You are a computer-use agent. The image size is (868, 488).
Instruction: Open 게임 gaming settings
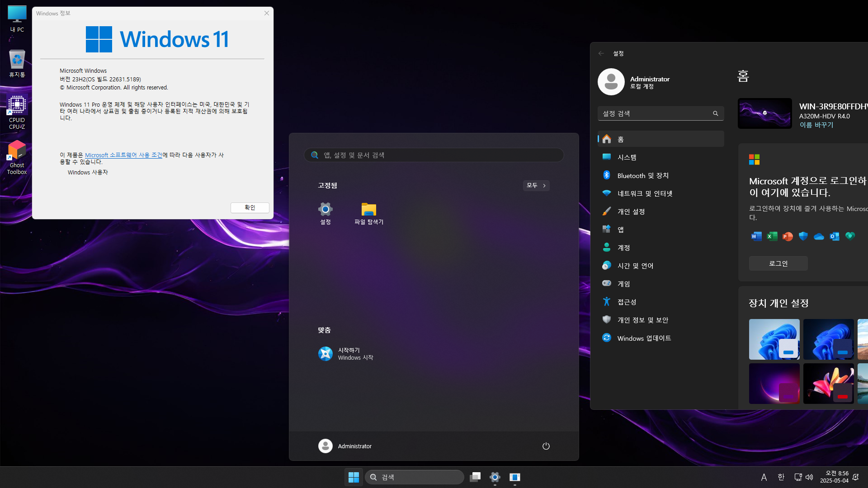point(661,284)
